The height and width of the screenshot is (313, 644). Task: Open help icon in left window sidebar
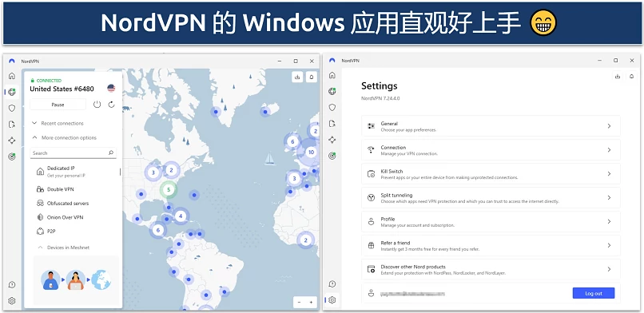click(x=12, y=285)
